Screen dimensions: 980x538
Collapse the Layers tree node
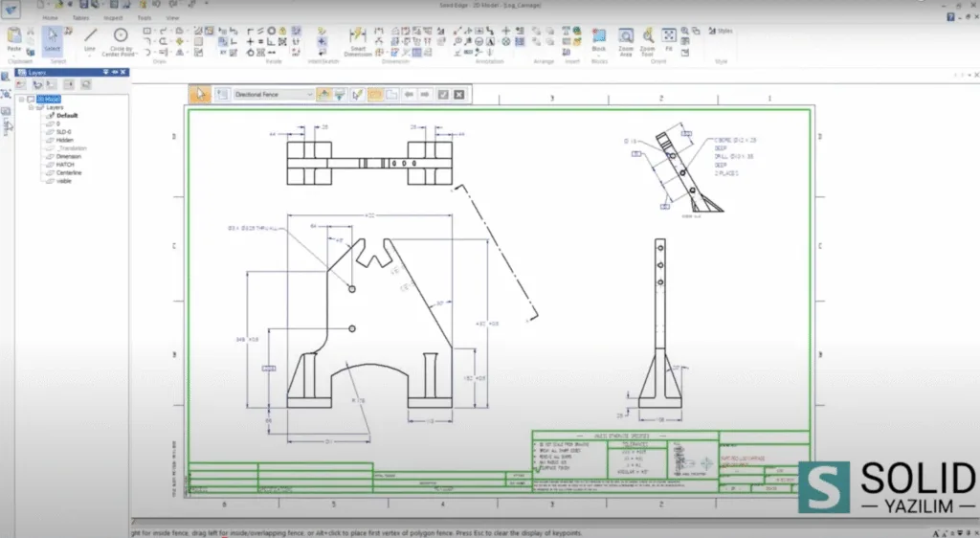[31, 107]
